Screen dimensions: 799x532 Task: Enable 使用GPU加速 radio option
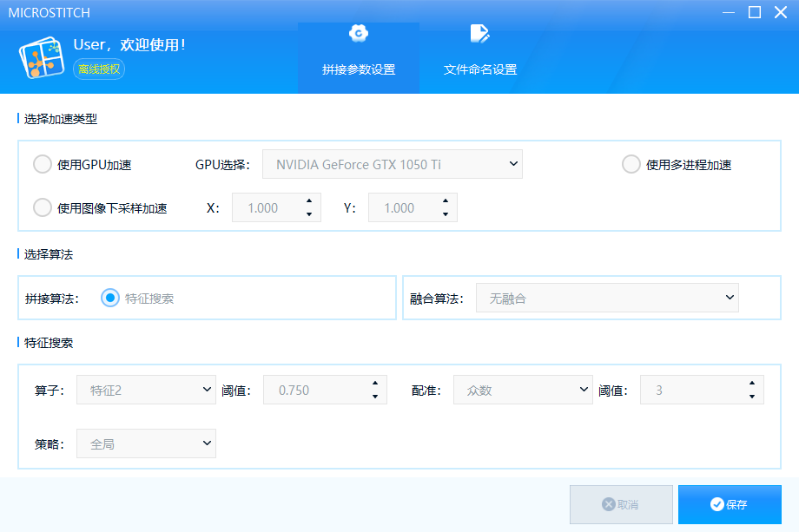tap(42, 164)
